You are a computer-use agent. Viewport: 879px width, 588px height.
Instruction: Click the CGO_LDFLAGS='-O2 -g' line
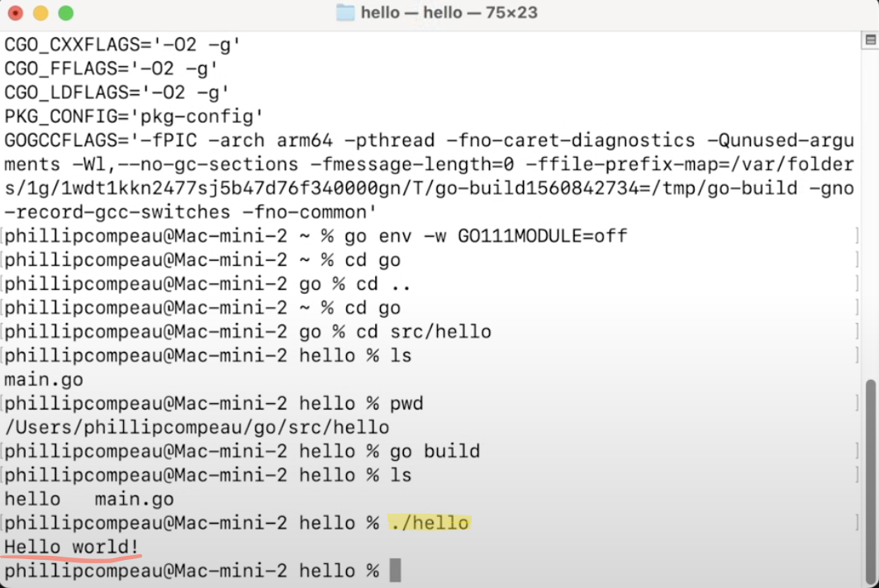[116, 92]
